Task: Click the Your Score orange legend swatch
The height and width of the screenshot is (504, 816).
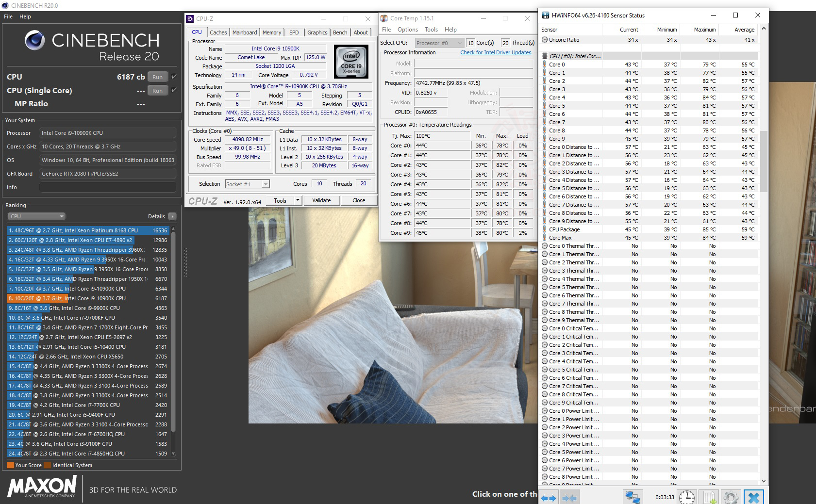Action: (x=10, y=465)
